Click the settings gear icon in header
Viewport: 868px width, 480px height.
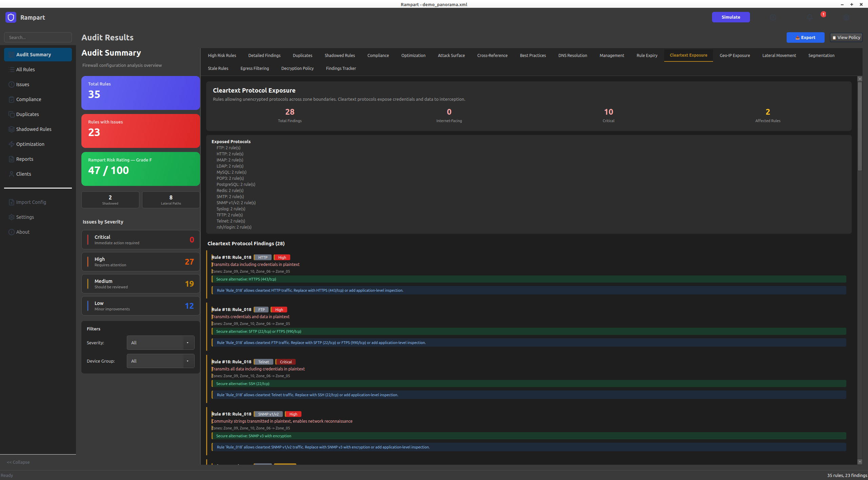(x=846, y=17)
